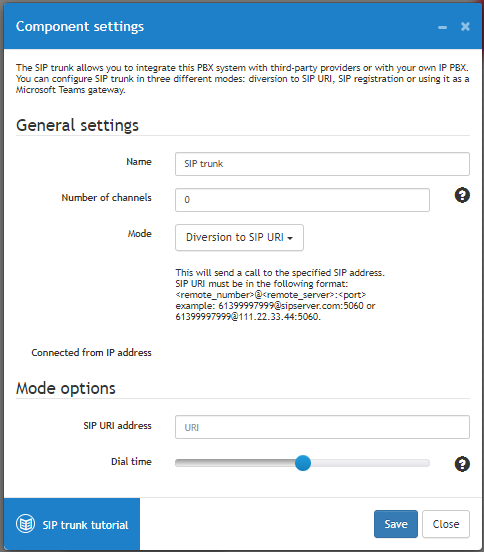Save the component settings
The image size is (484, 552).
(396, 524)
